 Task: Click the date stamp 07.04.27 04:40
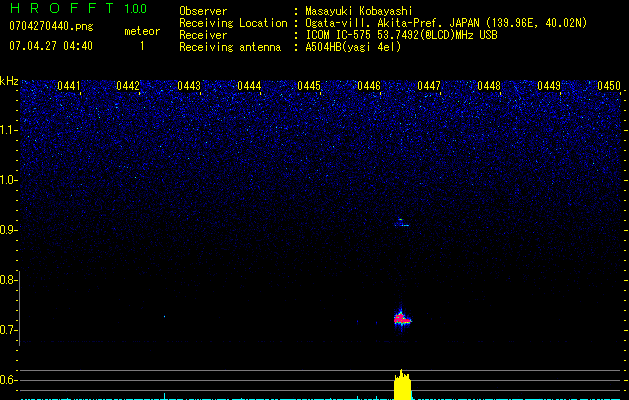click(50, 46)
